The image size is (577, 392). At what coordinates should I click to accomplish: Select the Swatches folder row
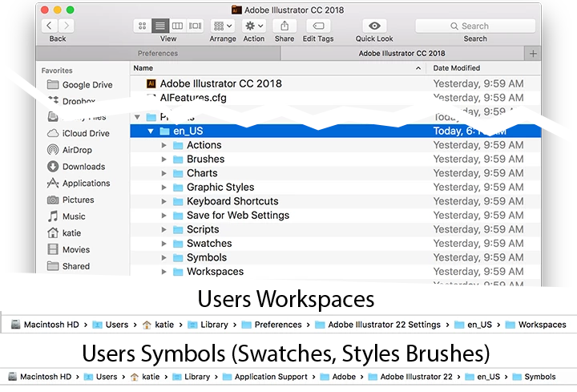coord(335,244)
